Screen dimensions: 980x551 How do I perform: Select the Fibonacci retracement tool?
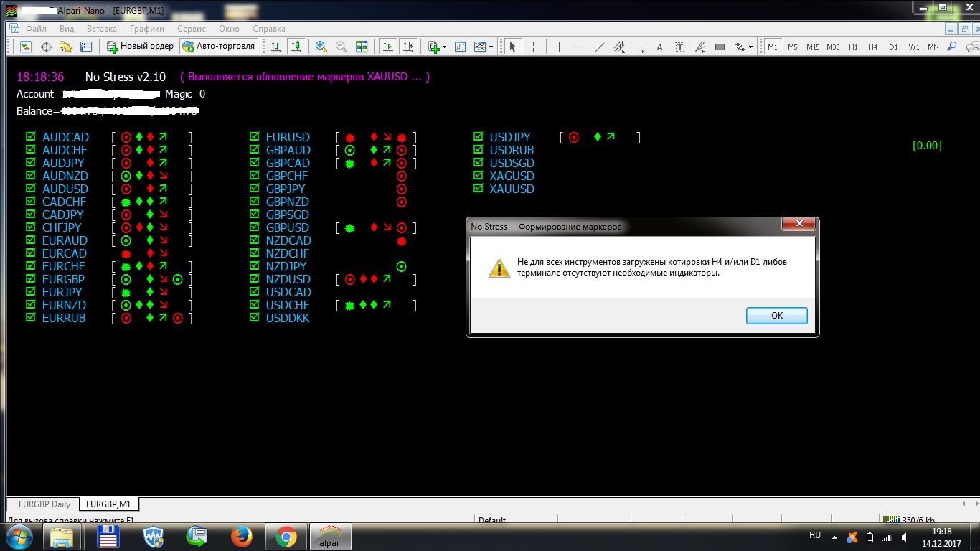point(640,47)
